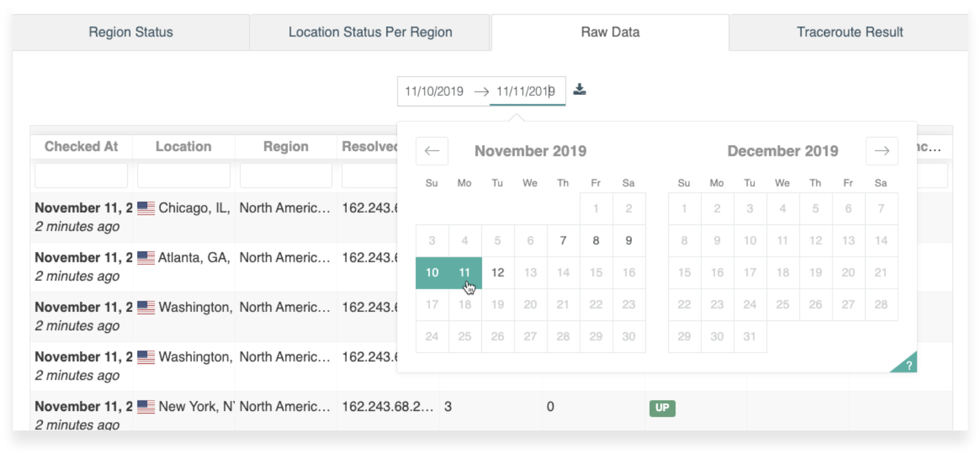Choose November 7 in the calendar
Image resolution: width=980 pixels, height=455 pixels.
563,241
